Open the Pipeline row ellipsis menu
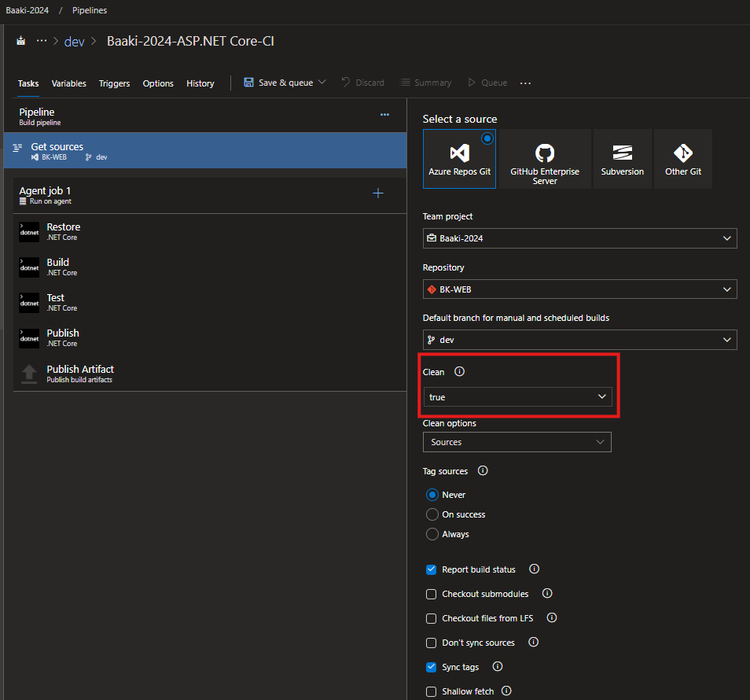 pyautogui.click(x=384, y=115)
